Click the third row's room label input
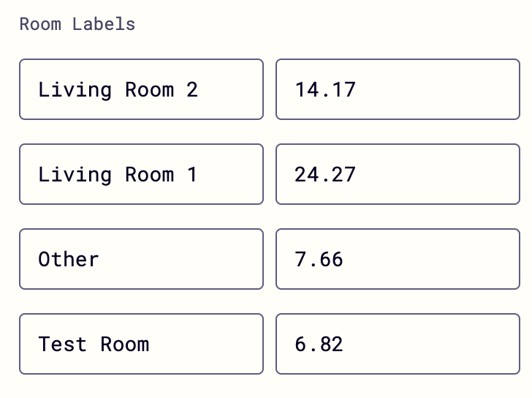Image resolution: width=532 pixels, height=398 pixels. (141, 259)
